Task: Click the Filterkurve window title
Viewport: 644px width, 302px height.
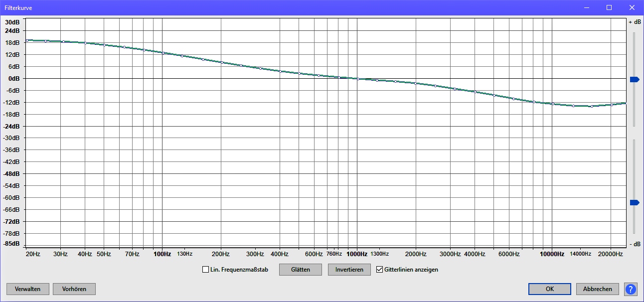Action: (17, 8)
